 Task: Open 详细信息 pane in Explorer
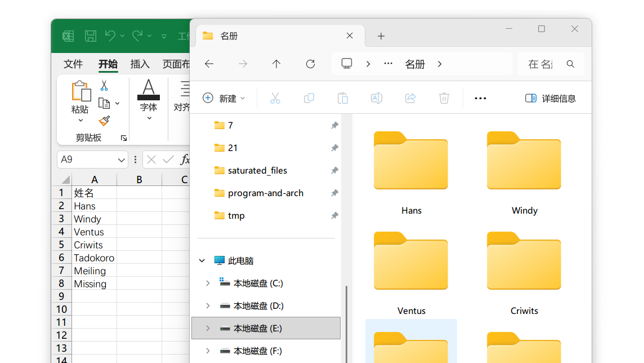pos(551,98)
